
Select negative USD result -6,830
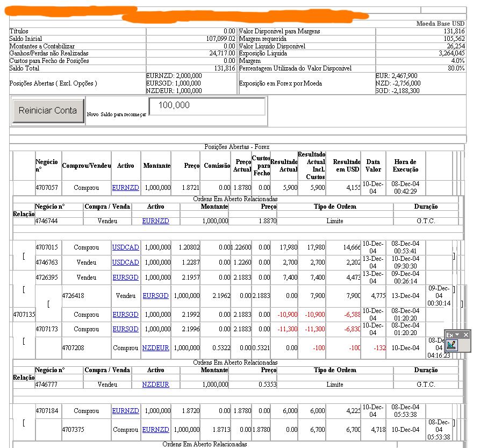(x=352, y=329)
